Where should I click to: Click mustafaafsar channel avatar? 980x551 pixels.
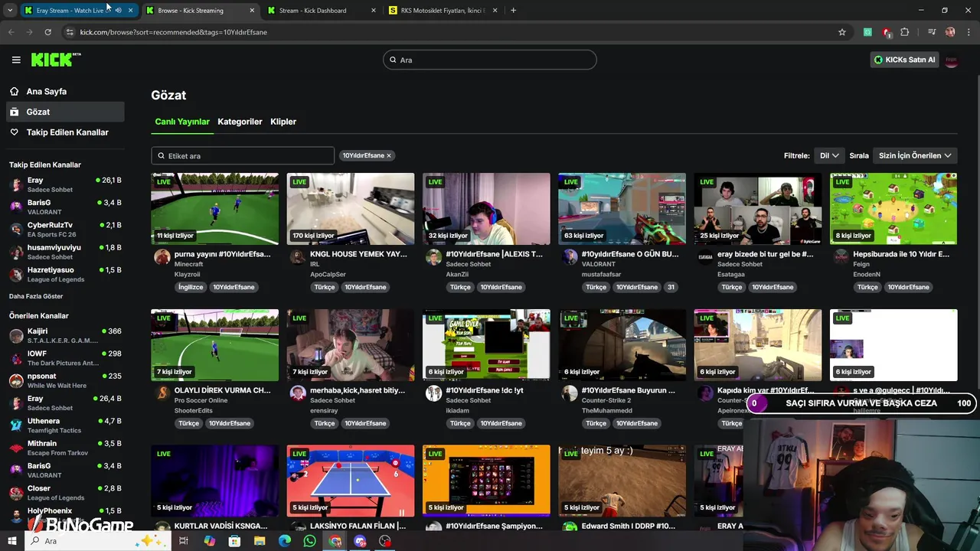pyautogui.click(x=570, y=257)
